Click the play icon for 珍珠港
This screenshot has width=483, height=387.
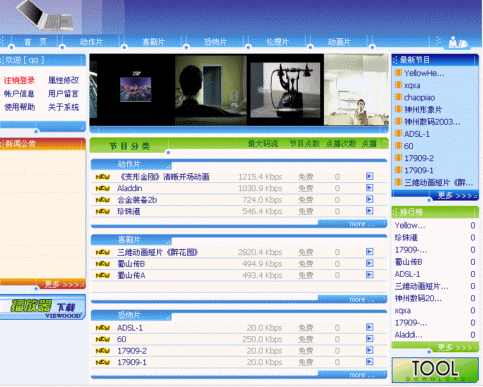(x=369, y=211)
